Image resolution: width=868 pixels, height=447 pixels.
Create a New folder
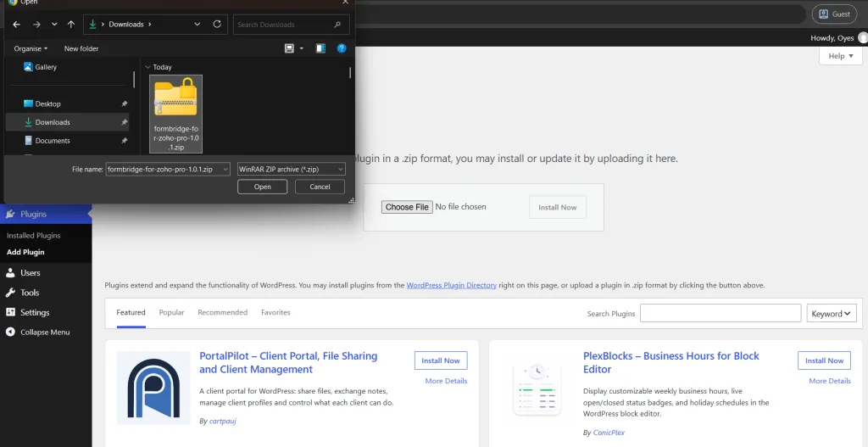coord(81,48)
